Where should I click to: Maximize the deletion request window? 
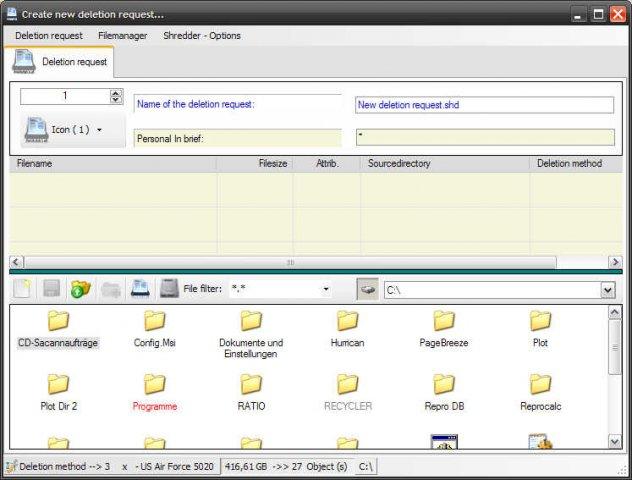click(599, 15)
